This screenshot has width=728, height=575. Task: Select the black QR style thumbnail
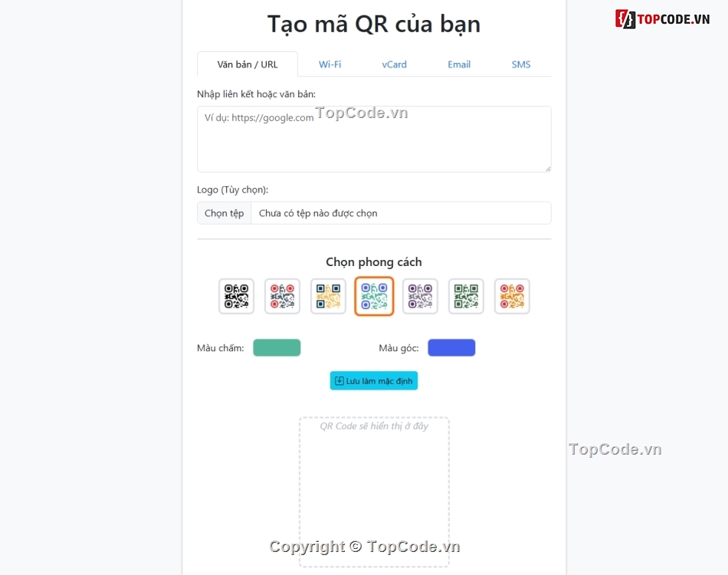tap(236, 297)
